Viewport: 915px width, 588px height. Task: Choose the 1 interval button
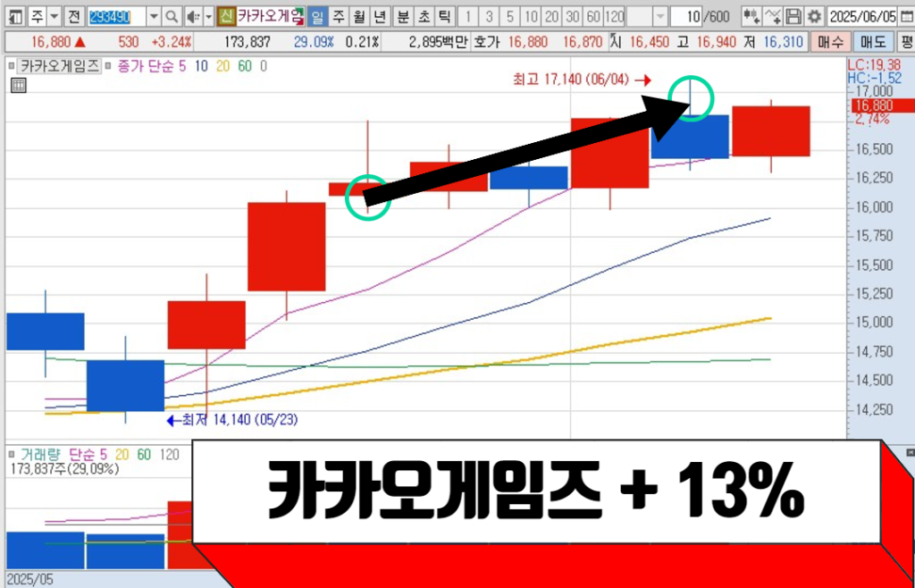click(468, 17)
